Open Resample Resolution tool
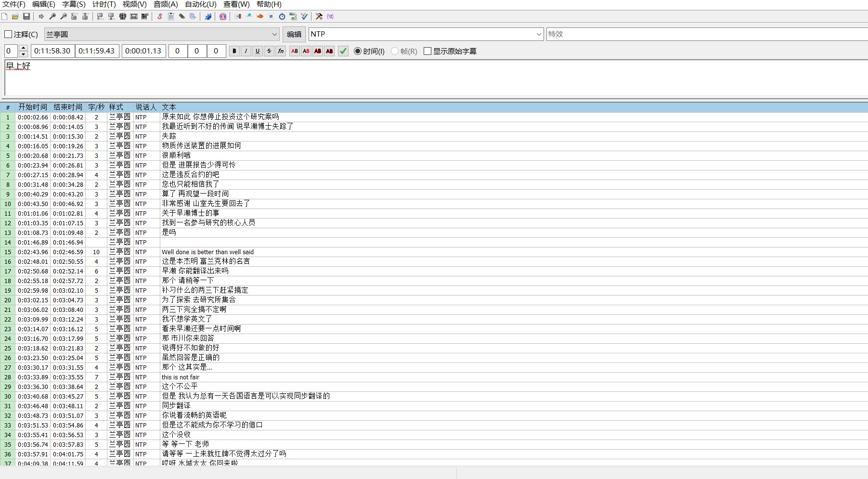The width and height of the screenshot is (868, 479). tap(271, 16)
